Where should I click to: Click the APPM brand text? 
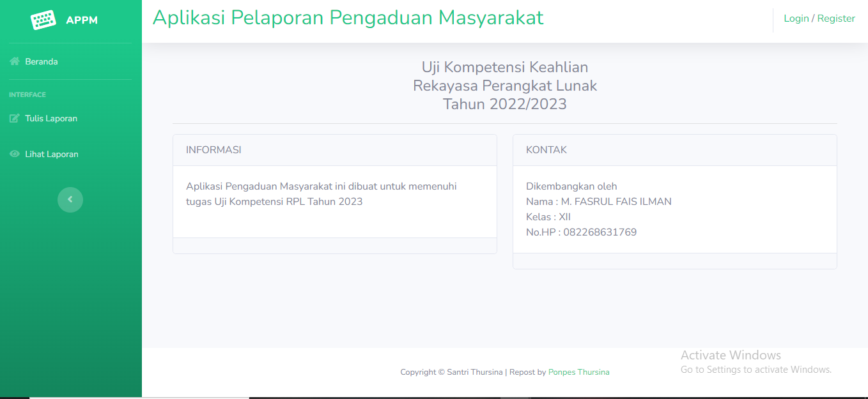point(82,20)
